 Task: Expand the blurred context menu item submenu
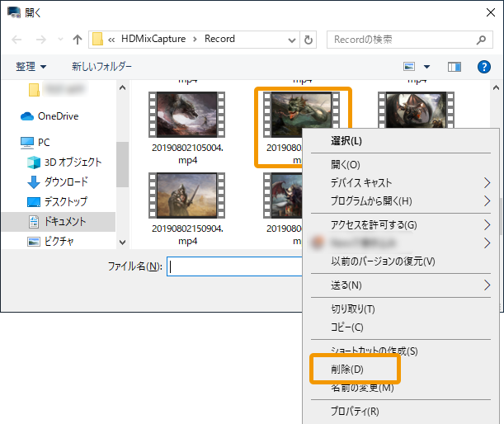[401, 243]
